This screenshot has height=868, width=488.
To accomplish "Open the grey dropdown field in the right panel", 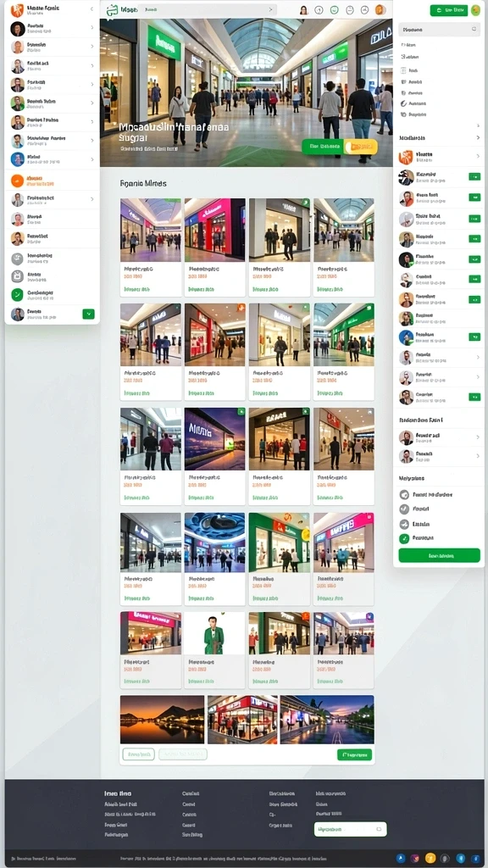I will [x=440, y=30].
